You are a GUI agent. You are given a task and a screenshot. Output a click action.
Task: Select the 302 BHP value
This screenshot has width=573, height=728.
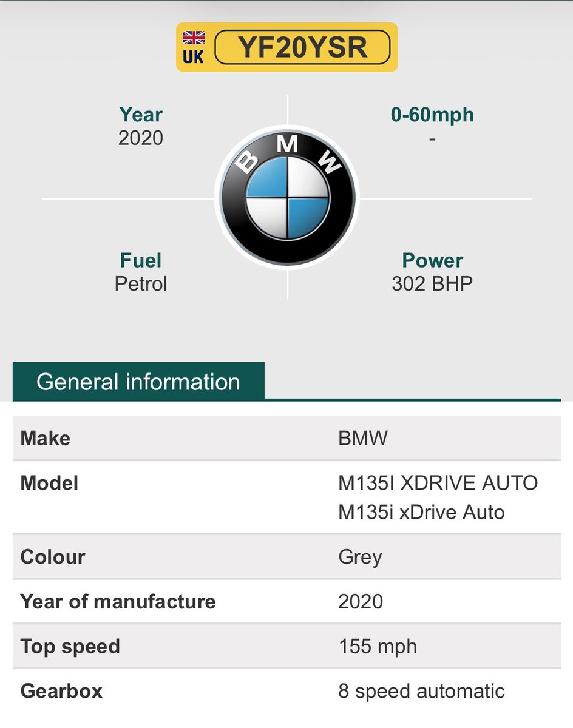pyautogui.click(x=432, y=284)
